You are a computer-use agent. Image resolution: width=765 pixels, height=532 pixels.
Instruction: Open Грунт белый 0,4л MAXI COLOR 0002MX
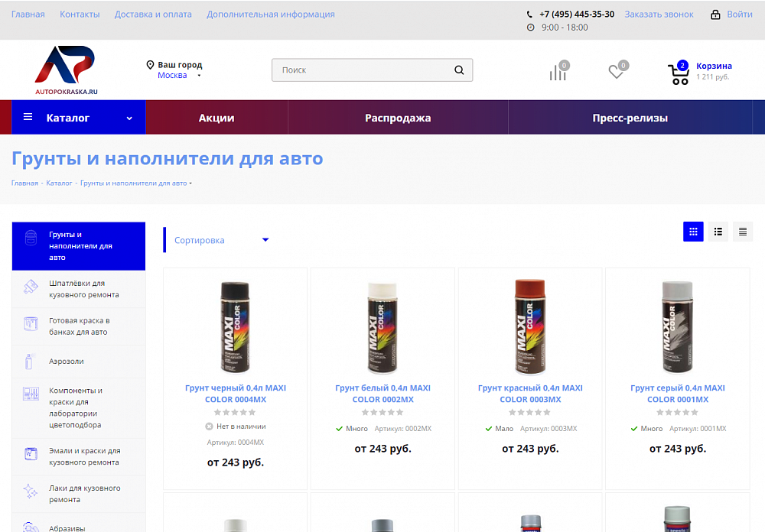pyautogui.click(x=383, y=394)
